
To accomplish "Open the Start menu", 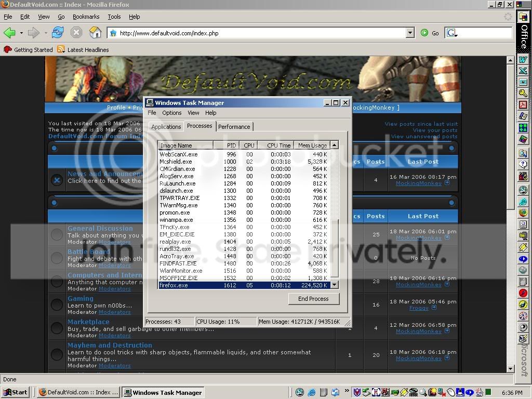I will point(15,392).
